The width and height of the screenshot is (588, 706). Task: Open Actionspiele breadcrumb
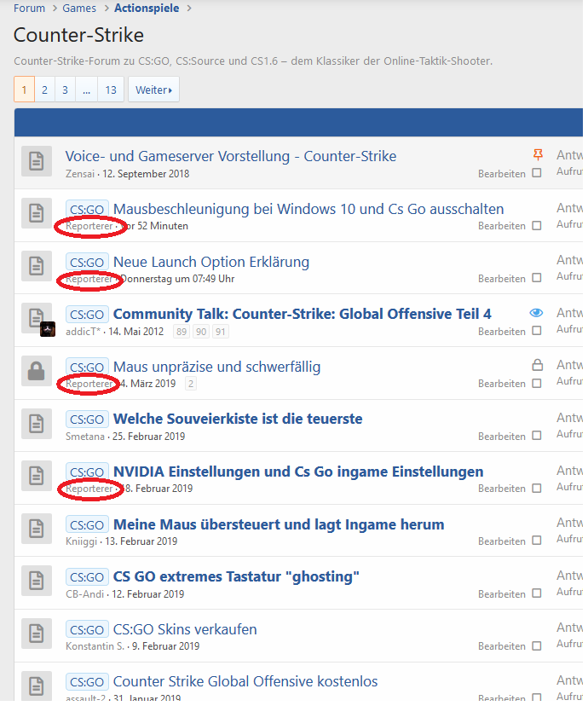(x=147, y=9)
